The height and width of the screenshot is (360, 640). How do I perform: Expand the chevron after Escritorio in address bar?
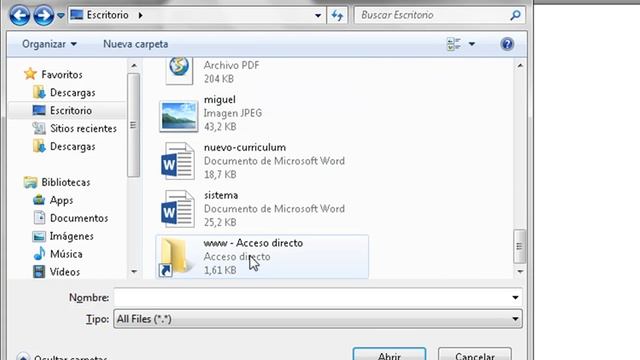pos(140,16)
